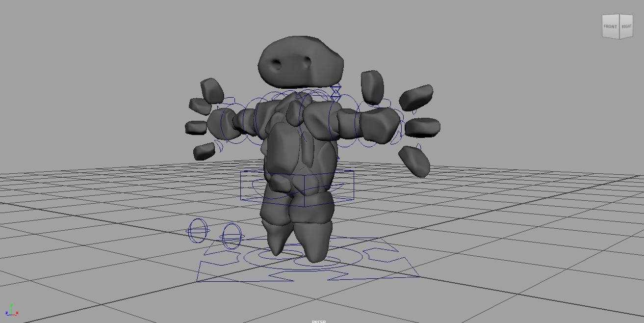The width and height of the screenshot is (644, 323).
Task: Click the FRONT face of the ViewCube
Action: (x=611, y=26)
